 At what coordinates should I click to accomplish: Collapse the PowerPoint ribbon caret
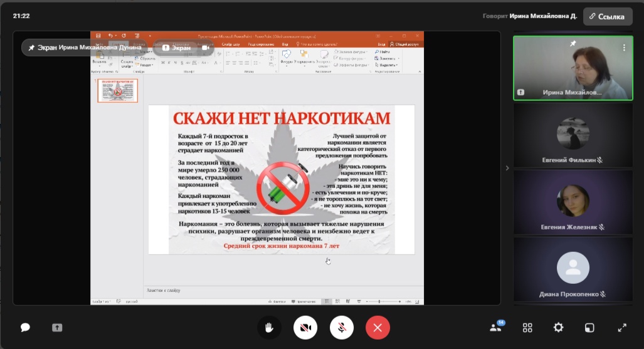pyautogui.click(x=420, y=71)
